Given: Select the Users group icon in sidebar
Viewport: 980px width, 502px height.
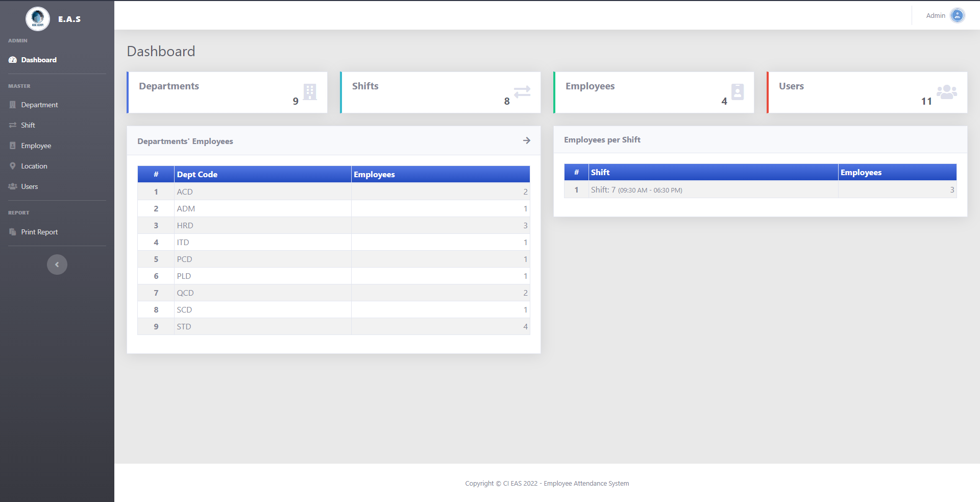Looking at the screenshot, I should coord(12,186).
